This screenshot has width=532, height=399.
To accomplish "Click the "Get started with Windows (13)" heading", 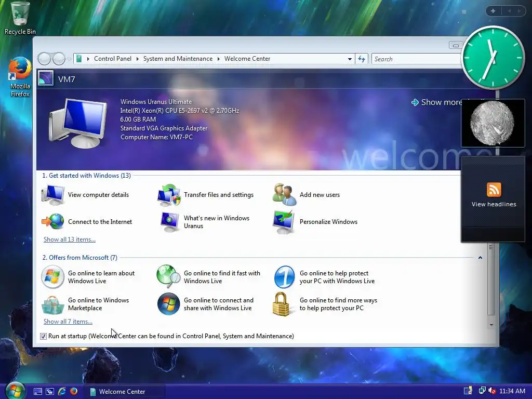I will pyautogui.click(x=86, y=176).
